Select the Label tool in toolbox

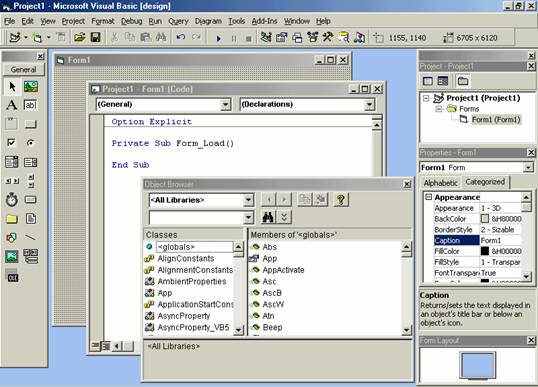point(12,105)
